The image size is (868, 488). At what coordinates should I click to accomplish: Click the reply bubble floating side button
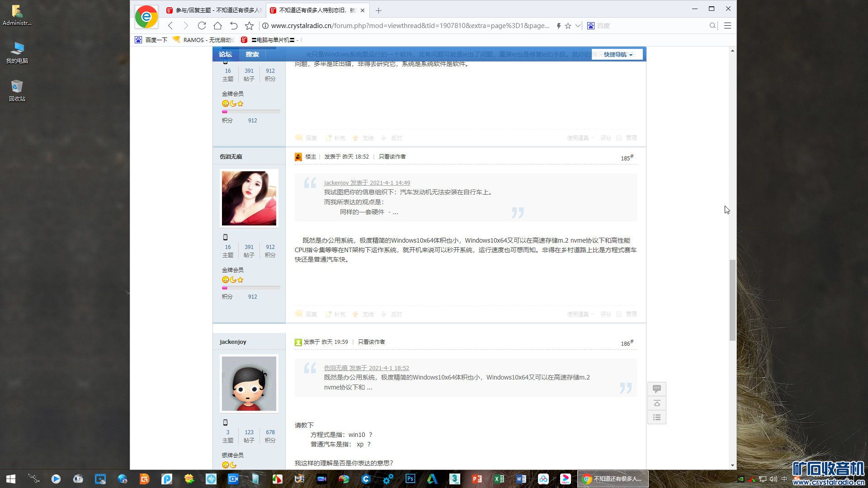(657, 389)
